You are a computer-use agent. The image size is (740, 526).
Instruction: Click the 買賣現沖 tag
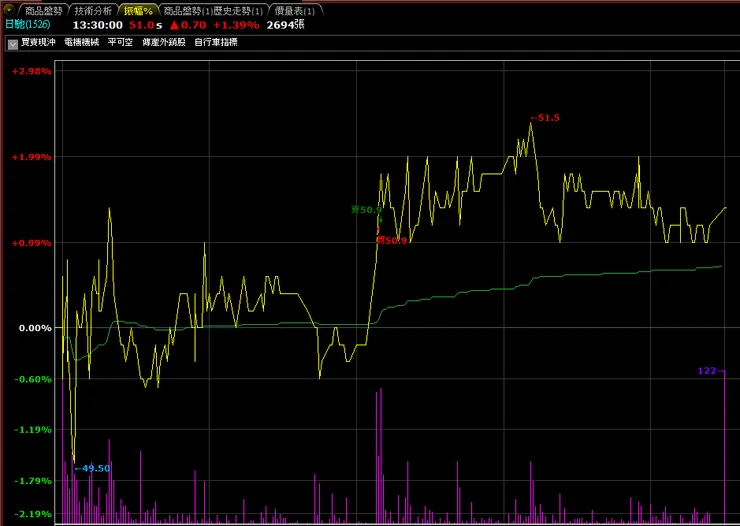pyautogui.click(x=38, y=42)
